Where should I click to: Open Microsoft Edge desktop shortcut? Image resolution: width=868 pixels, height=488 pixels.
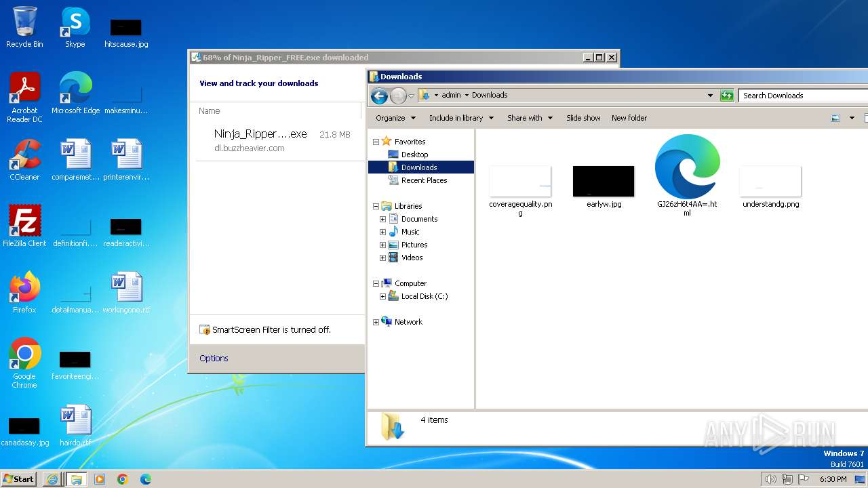pos(75,94)
